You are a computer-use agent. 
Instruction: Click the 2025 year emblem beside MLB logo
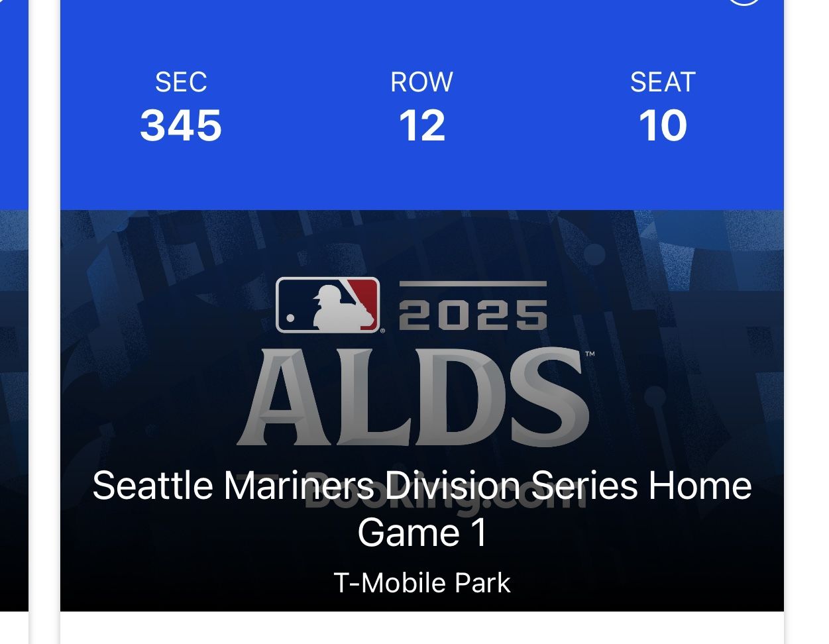473,314
